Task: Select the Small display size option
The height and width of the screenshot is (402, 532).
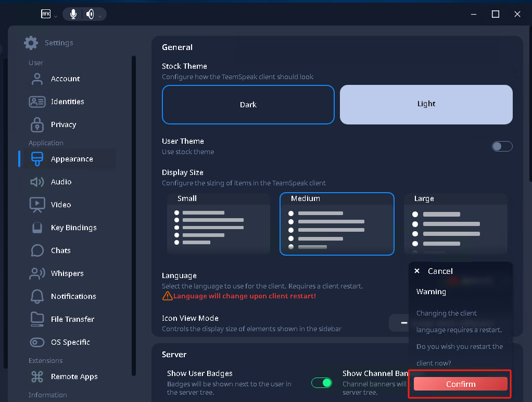Action: click(x=218, y=223)
